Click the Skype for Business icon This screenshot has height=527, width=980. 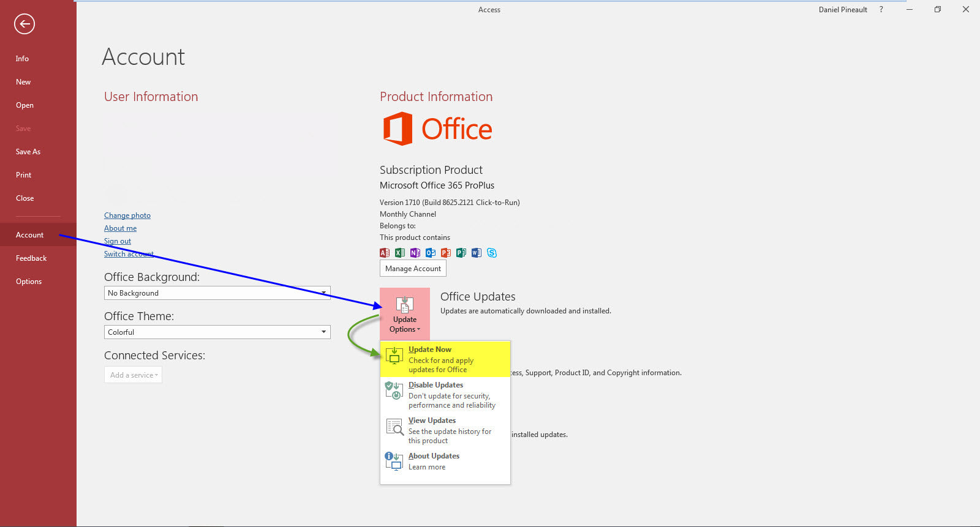pyautogui.click(x=492, y=253)
